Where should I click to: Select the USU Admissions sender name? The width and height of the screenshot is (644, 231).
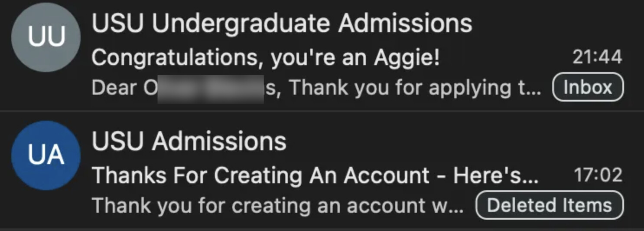point(189,141)
